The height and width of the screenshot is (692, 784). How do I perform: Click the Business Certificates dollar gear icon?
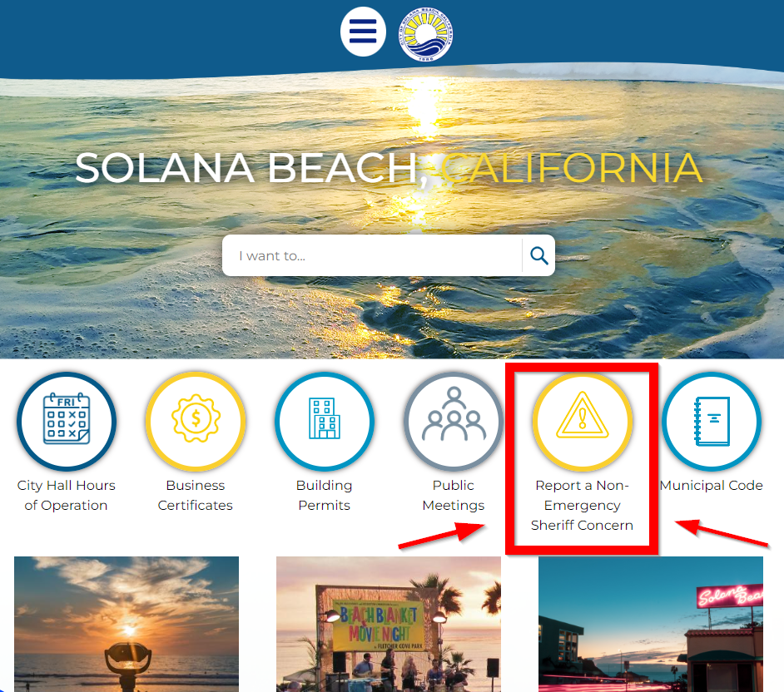point(196,421)
